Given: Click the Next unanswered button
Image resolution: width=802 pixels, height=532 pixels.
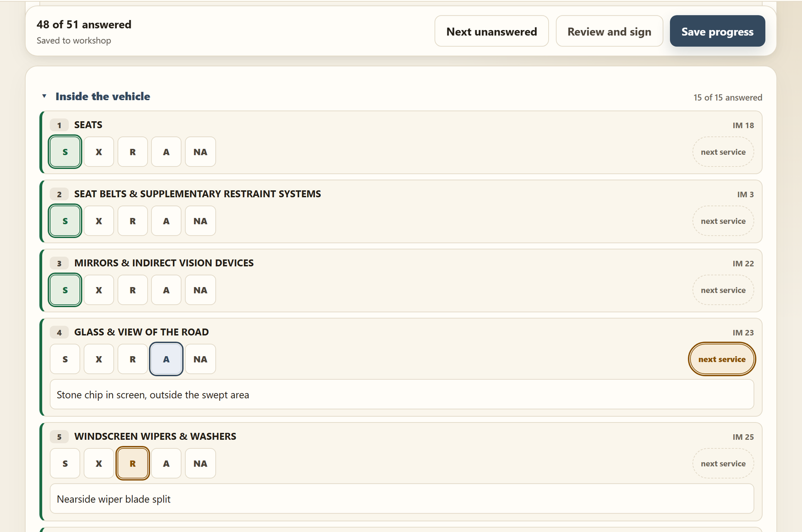Looking at the screenshot, I should pos(492,31).
